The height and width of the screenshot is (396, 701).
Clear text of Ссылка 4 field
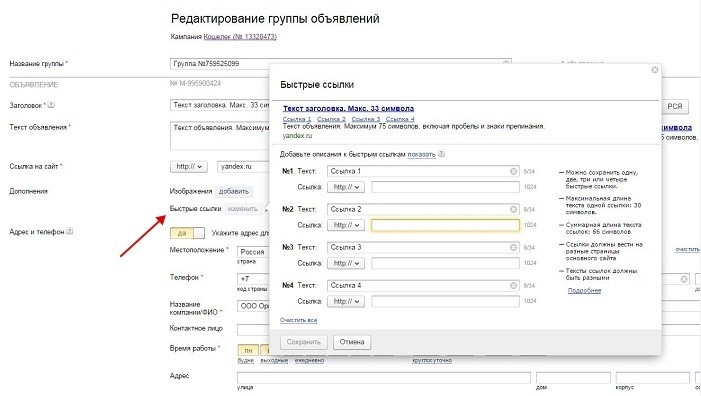[x=513, y=285]
